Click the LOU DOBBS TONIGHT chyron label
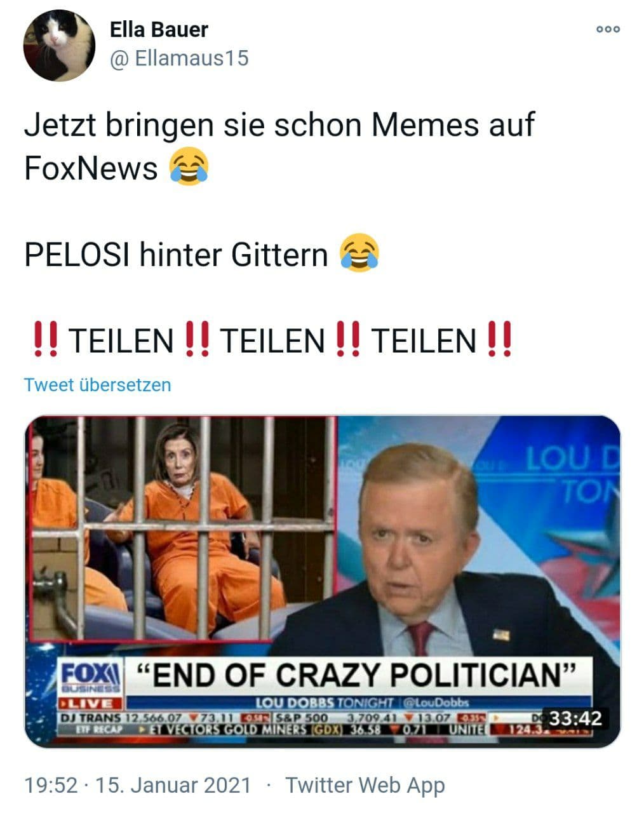Viewport: 644px width, 813px height. click(324, 702)
